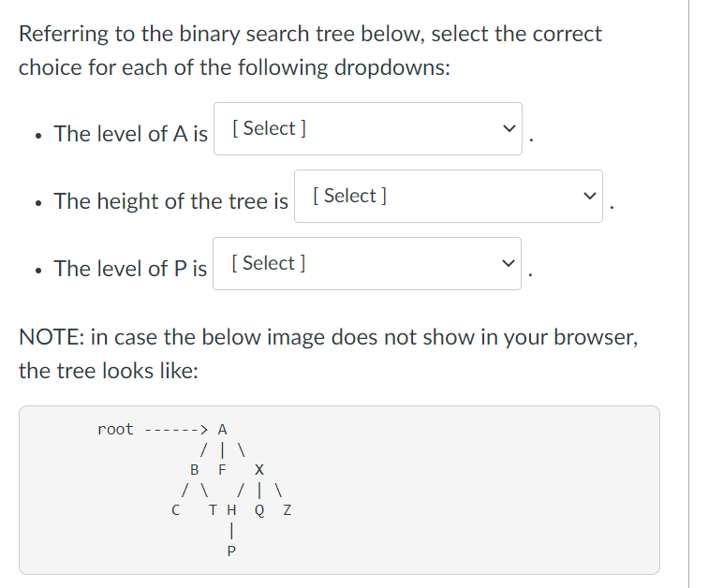This screenshot has width=723, height=588.
Task: Click node X in the tree diagram
Action: 259,470
